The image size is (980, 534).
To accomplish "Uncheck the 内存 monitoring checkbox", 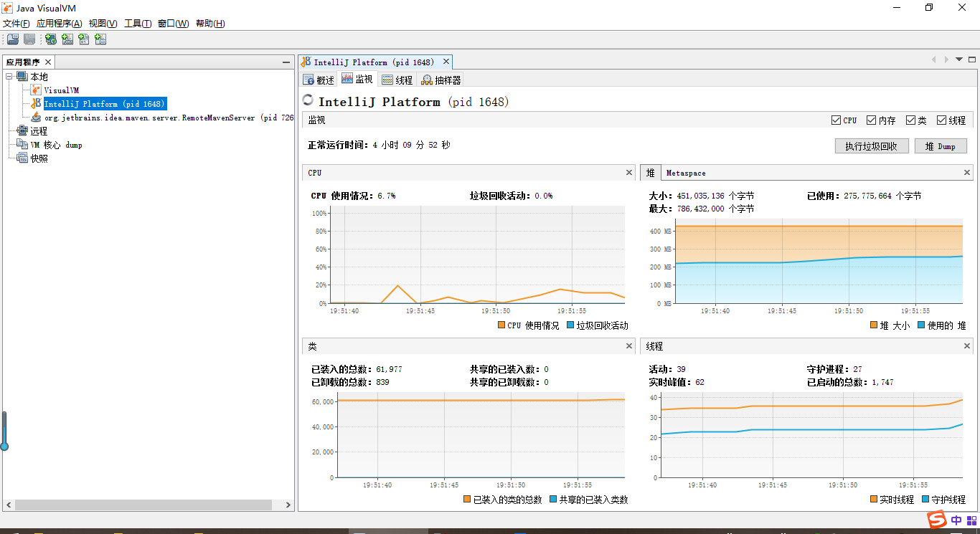I will (x=872, y=120).
